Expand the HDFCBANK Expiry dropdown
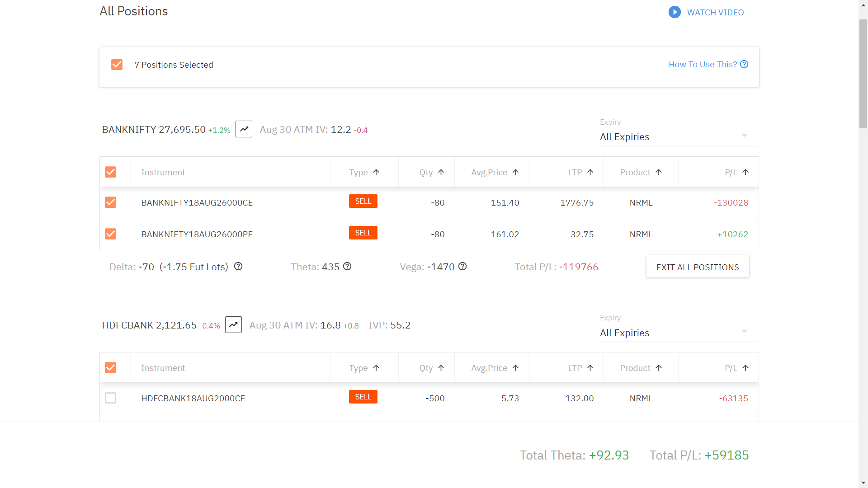Screen dimensions: 868x488 (679, 333)
